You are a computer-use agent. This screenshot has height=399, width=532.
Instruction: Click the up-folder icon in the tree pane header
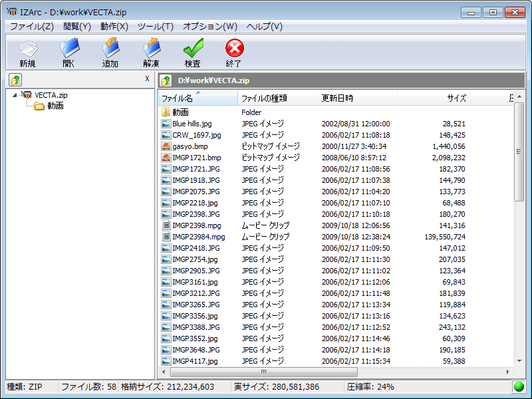pos(15,80)
